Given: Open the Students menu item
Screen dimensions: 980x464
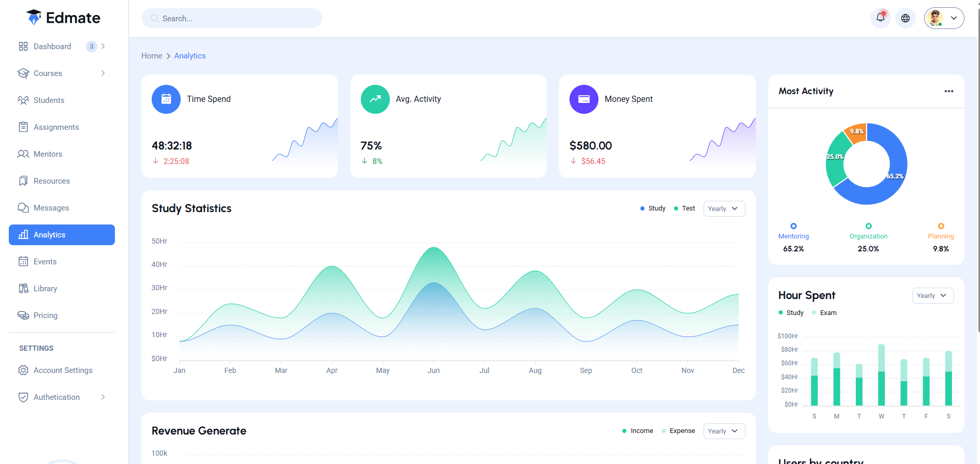Looking at the screenshot, I should click(62, 100).
